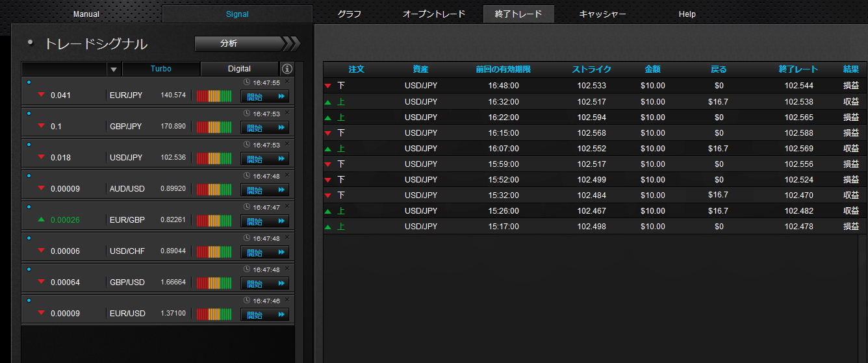This screenshot has height=363, width=868.
Task: Start the EUR/GBP signal with 開始
Action: click(x=265, y=221)
